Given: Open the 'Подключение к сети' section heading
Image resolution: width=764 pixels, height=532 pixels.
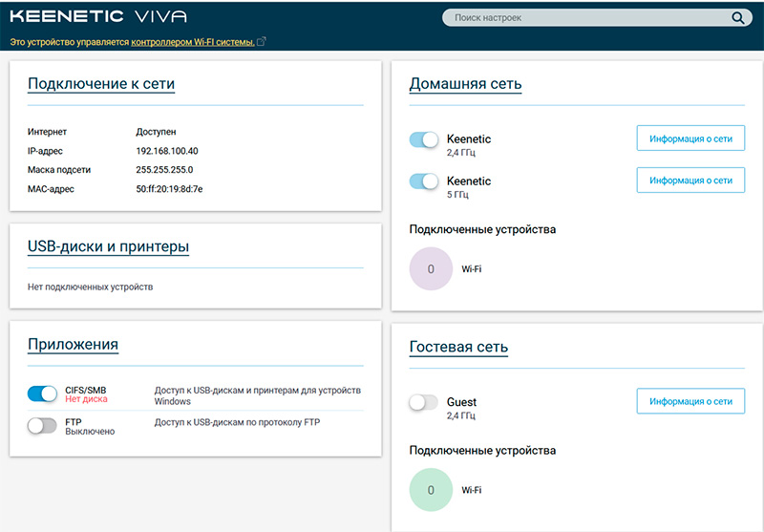Looking at the screenshot, I should tap(101, 84).
